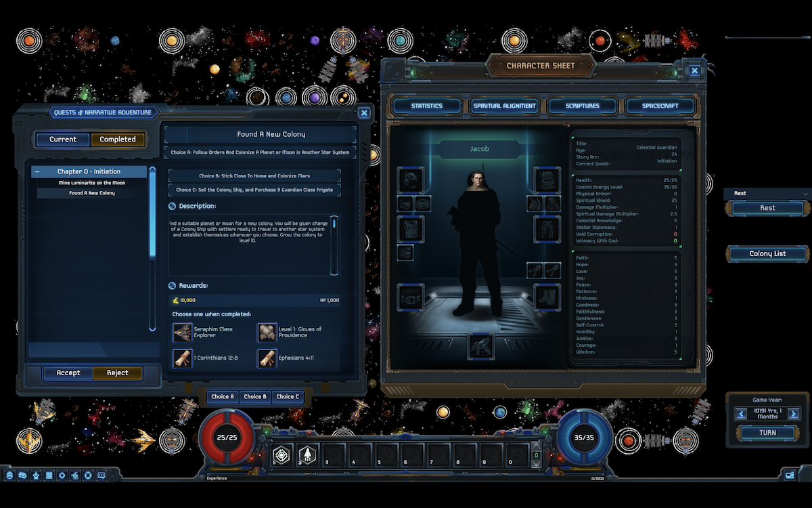Click the layered list icon in bottom toolbar
Image resolution: width=812 pixels, height=508 pixels.
[x=49, y=475]
